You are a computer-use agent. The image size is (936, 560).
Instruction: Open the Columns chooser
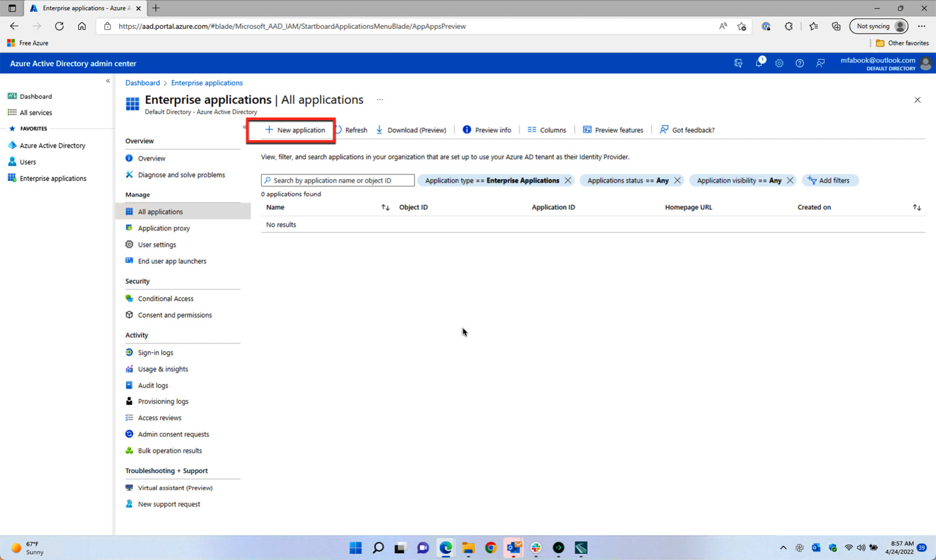pos(547,130)
